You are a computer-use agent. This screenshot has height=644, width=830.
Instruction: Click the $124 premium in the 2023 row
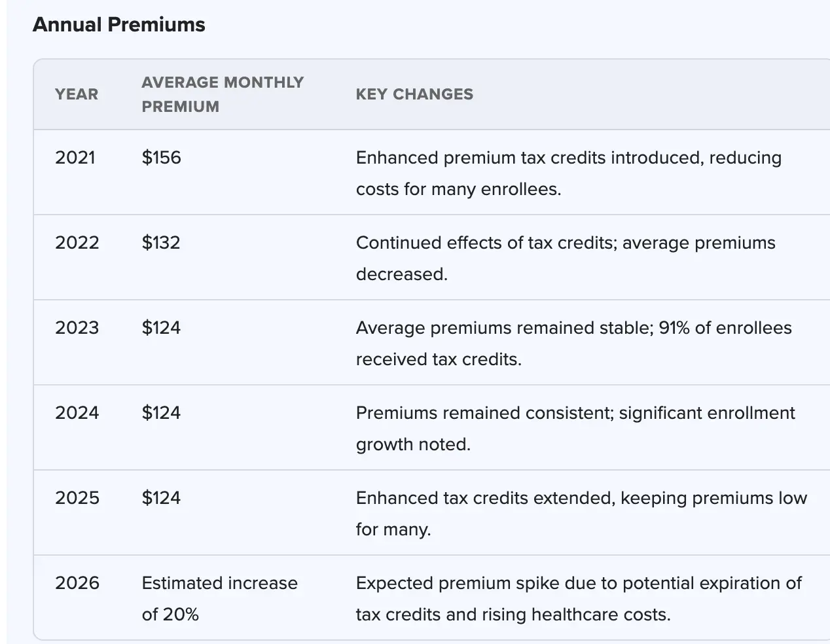(161, 328)
